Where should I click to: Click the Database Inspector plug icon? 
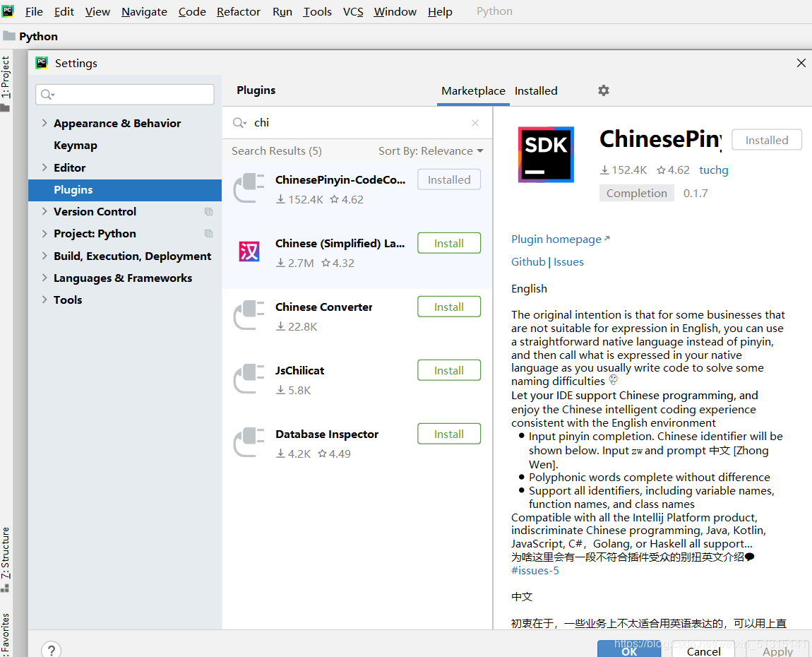click(x=249, y=442)
